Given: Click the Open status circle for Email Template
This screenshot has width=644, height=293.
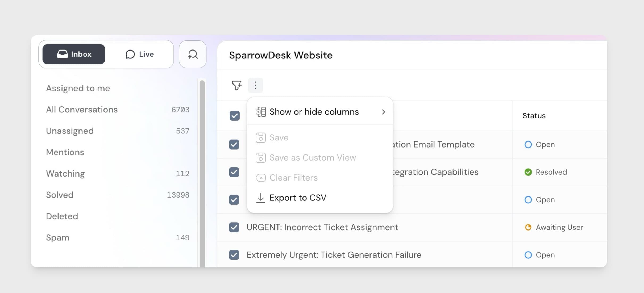Looking at the screenshot, I should (528, 145).
